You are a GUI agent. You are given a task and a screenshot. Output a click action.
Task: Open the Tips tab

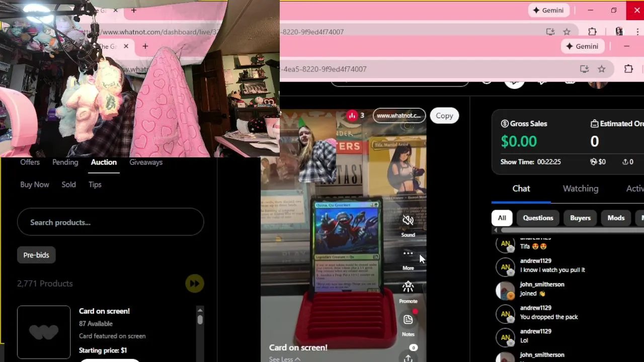point(95,185)
